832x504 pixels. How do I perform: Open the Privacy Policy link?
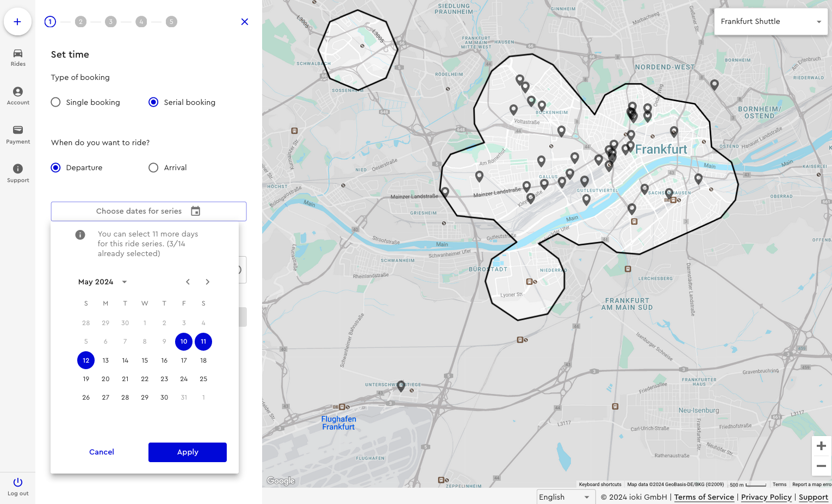(766, 497)
